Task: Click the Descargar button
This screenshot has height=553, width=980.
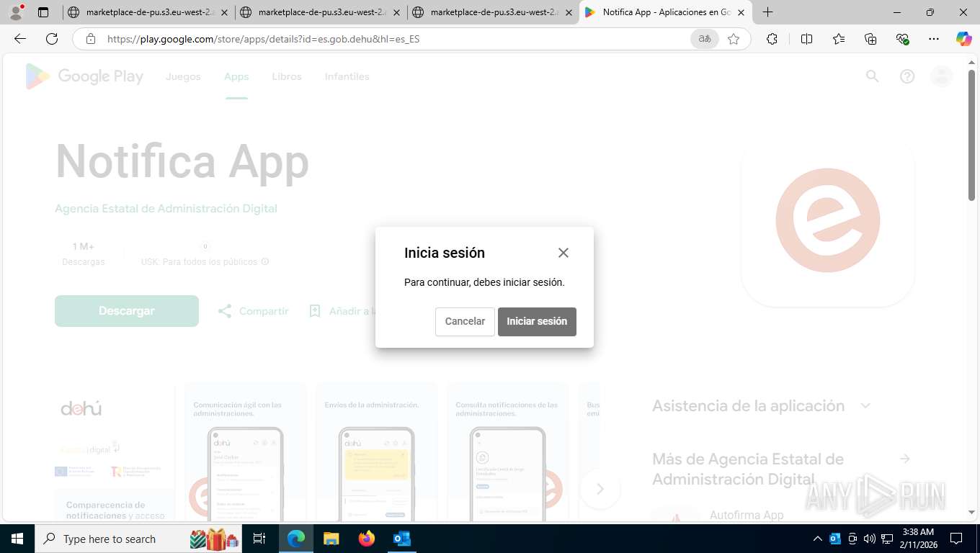Action: pyautogui.click(x=127, y=311)
